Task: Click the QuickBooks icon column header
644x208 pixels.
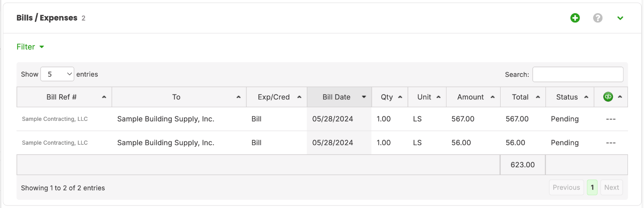Action: 611,97
